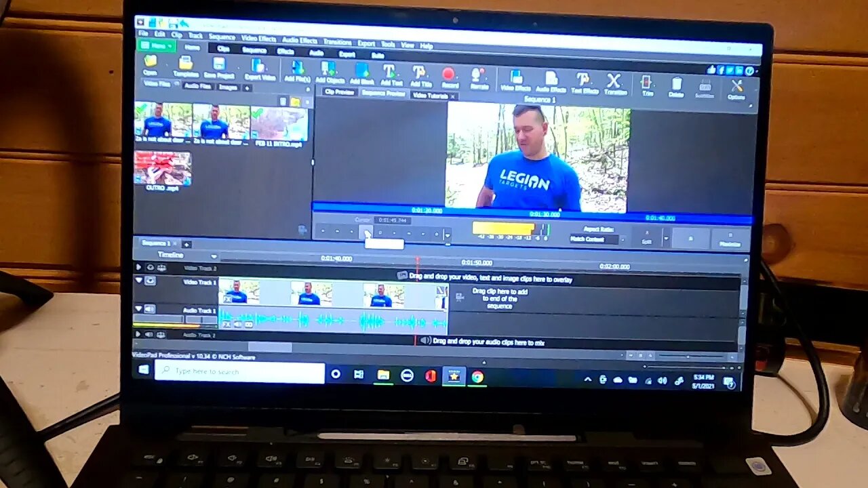Click the Add Title icon
This screenshot has height=488, width=868.
(x=420, y=75)
